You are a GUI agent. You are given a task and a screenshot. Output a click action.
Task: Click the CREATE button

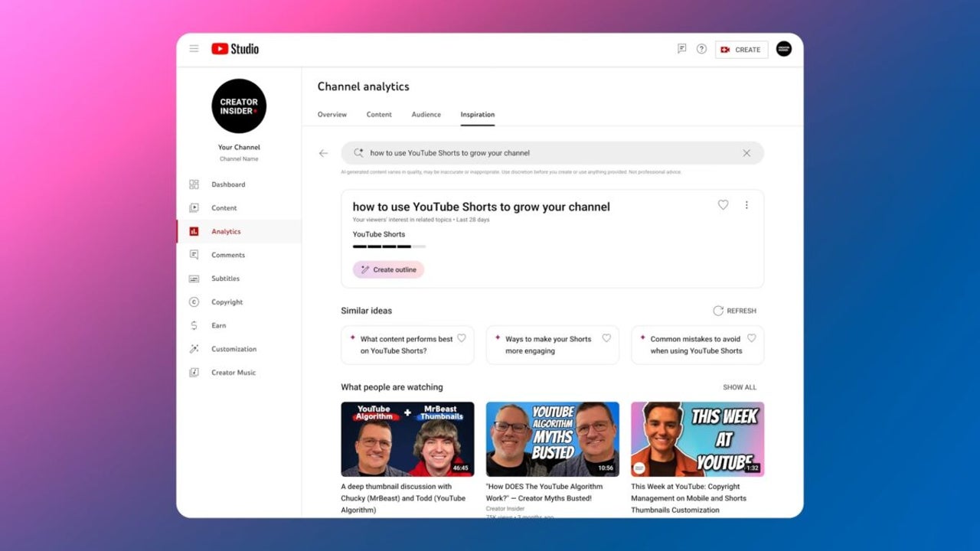pyautogui.click(x=741, y=50)
